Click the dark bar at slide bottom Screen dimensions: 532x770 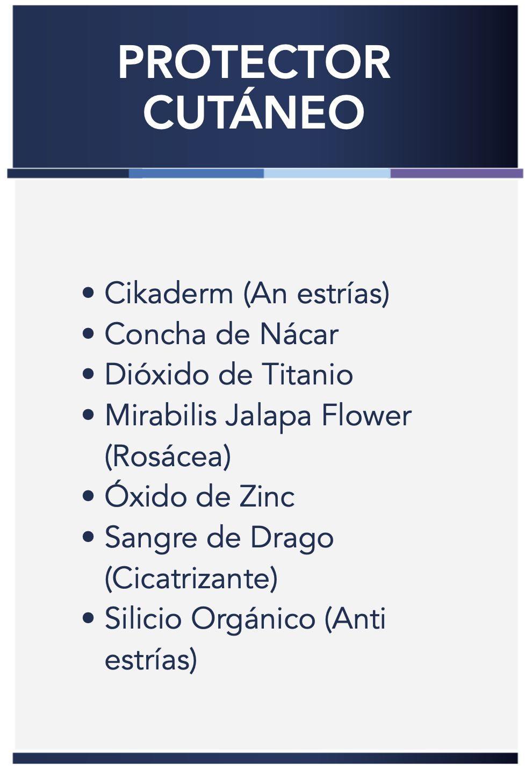[265, 758]
